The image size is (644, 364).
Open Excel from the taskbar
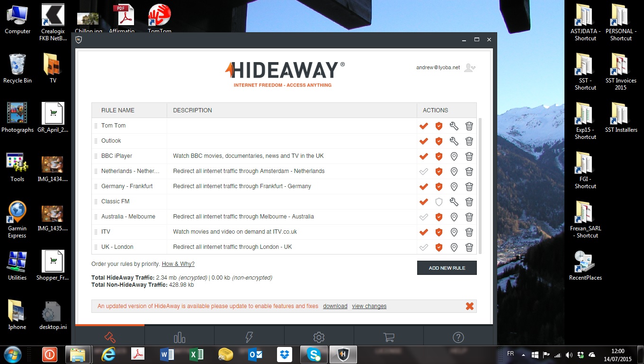197,355
